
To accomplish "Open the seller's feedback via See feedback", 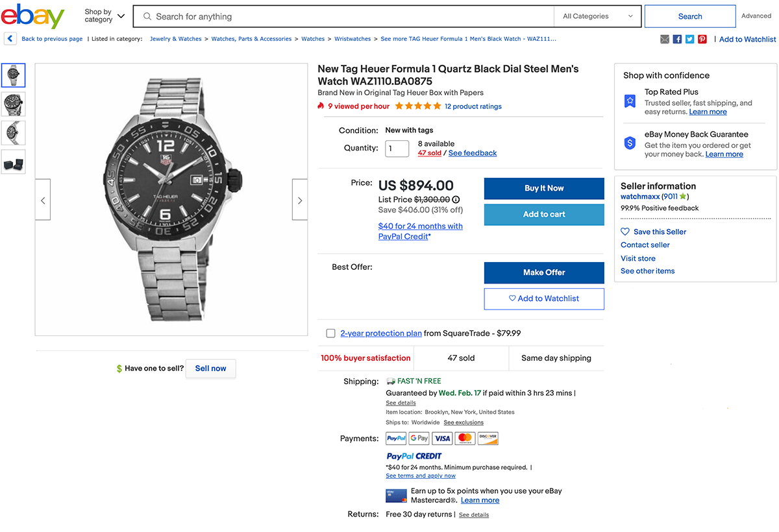I will pos(473,152).
